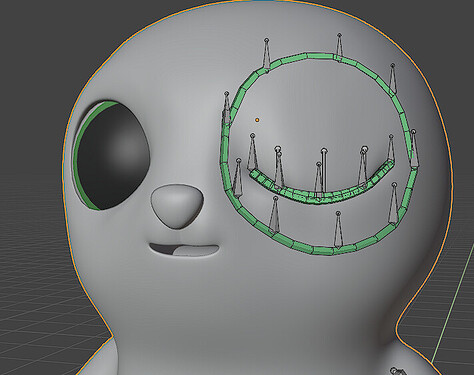Select the upper-left control bone on the green ring
This screenshot has height=375, width=474.
click(x=266, y=54)
